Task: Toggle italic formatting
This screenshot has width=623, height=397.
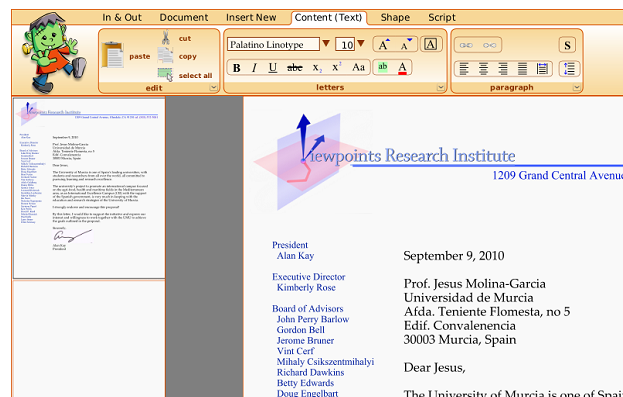Action: pos(254,68)
